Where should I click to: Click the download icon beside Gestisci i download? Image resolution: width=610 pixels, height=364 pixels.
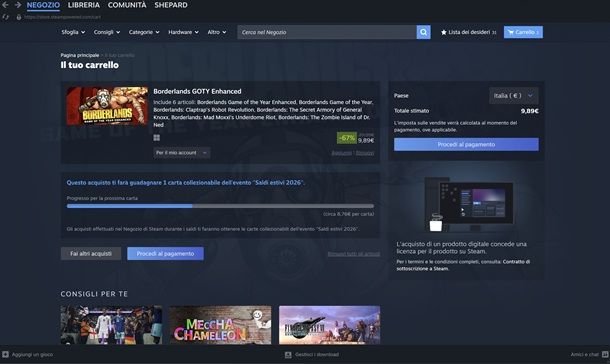288,354
